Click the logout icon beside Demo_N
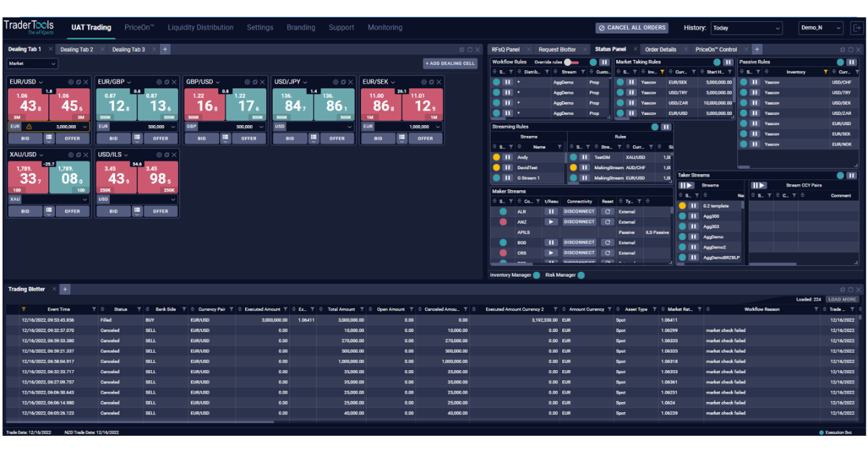Viewport: 868px width, 454px height. click(x=856, y=28)
